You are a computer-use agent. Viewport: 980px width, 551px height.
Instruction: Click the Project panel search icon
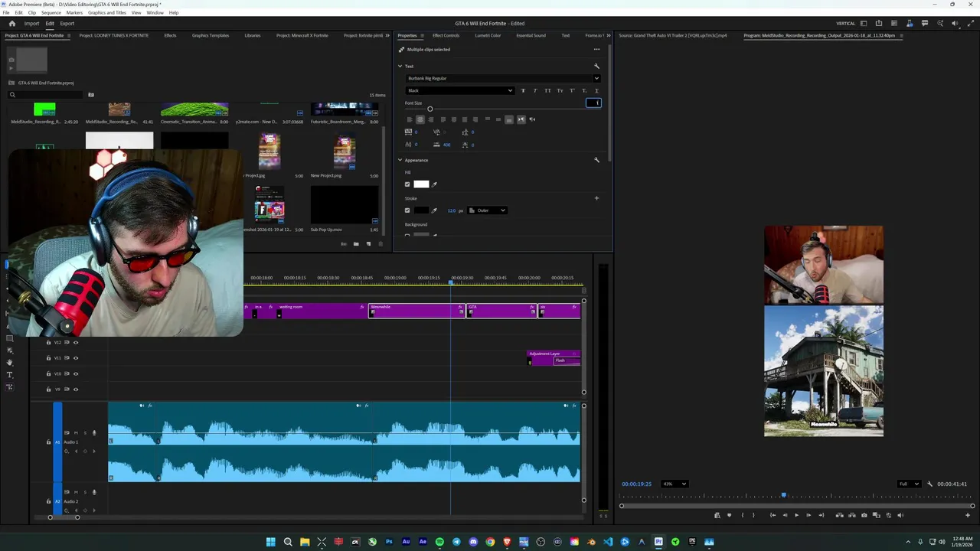pos(12,95)
